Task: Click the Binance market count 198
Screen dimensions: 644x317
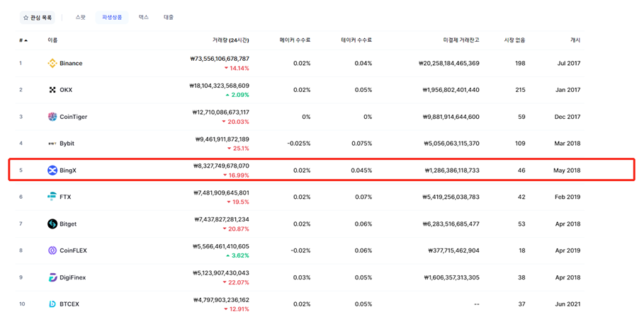Action: coord(521,64)
